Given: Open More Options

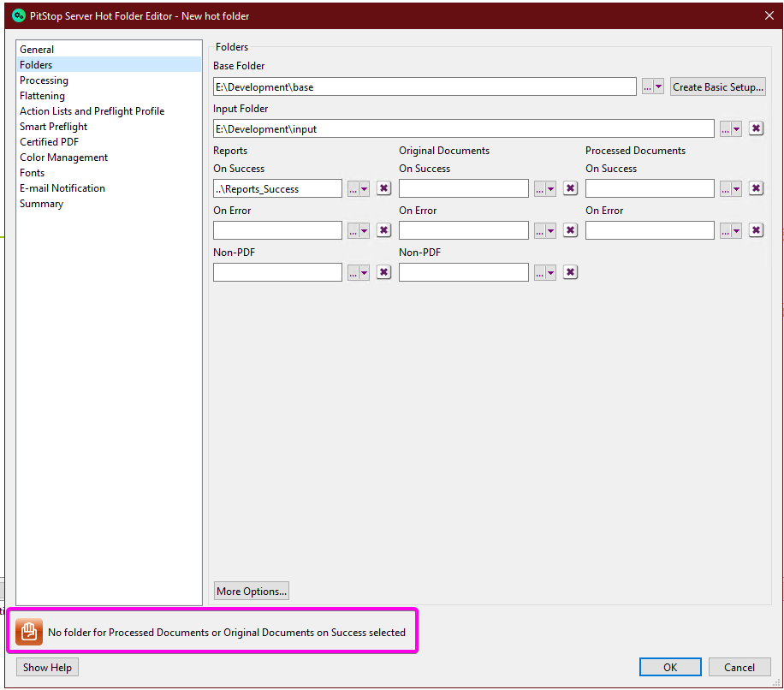Looking at the screenshot, I should click(252, 591).
